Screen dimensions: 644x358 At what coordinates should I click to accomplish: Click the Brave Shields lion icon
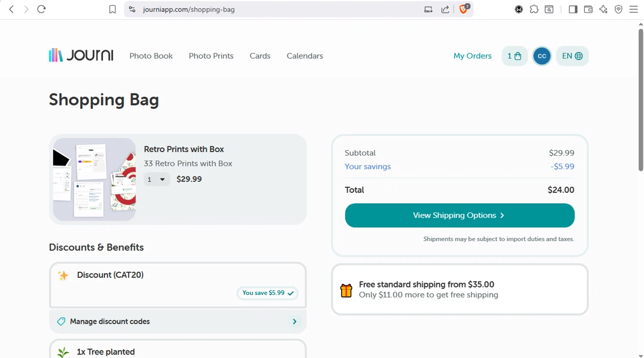464,9
